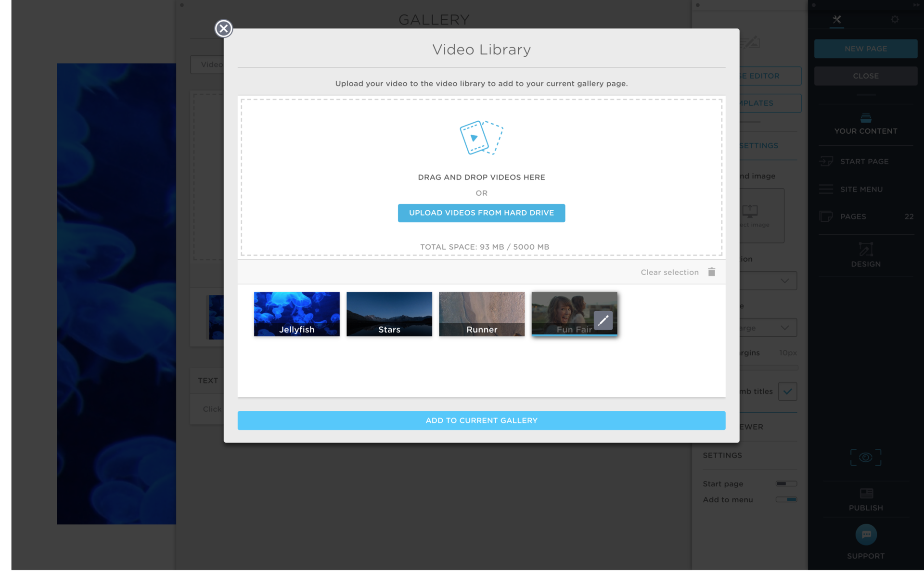Click the Total Space 93 MB text
Viewport: 924px width, 584px height.
485,247
